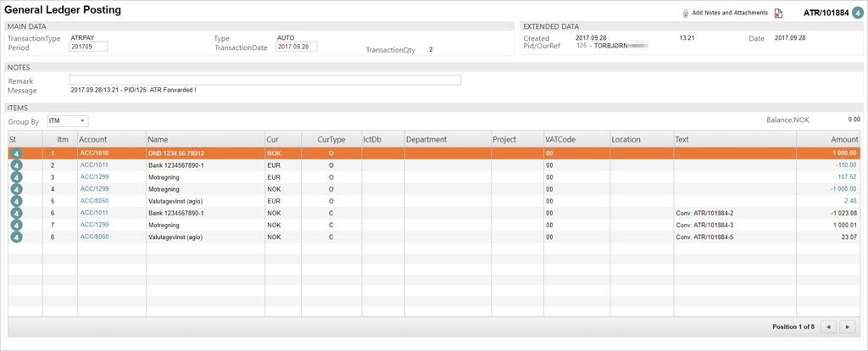Image resolution: width=868 pixels, height=351 pixels.
Task: Click the status 4 badge next to ATR/101884
Action: coord(857,13)
